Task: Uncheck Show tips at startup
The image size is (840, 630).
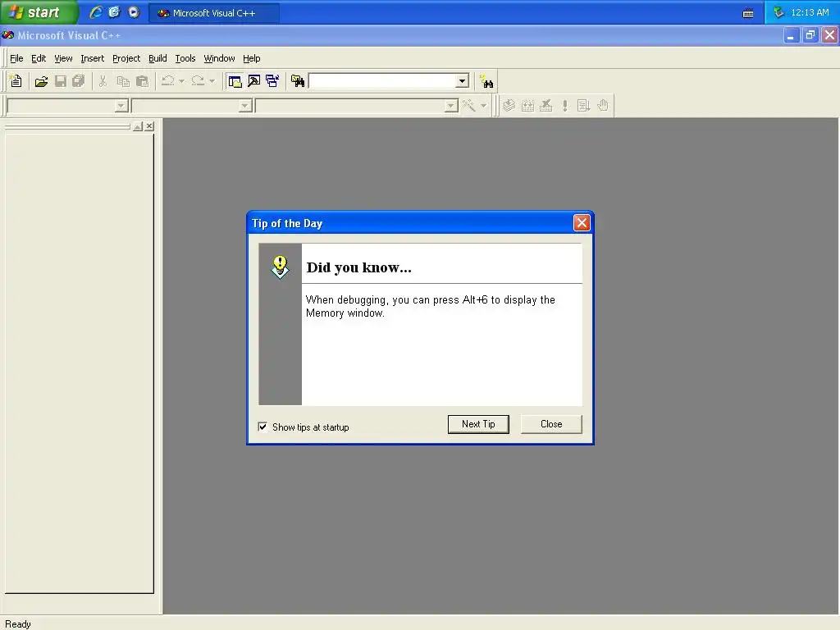Action: click(262, 427)
